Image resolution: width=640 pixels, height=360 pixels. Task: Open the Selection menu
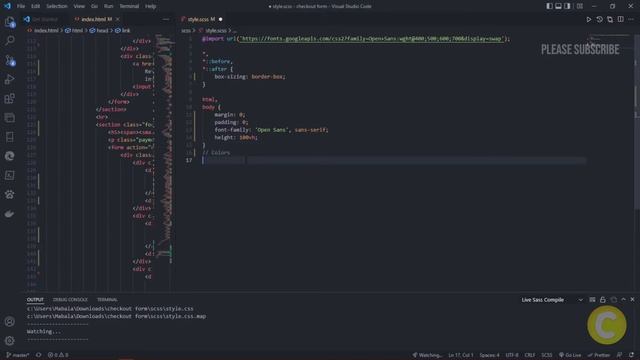57,6
